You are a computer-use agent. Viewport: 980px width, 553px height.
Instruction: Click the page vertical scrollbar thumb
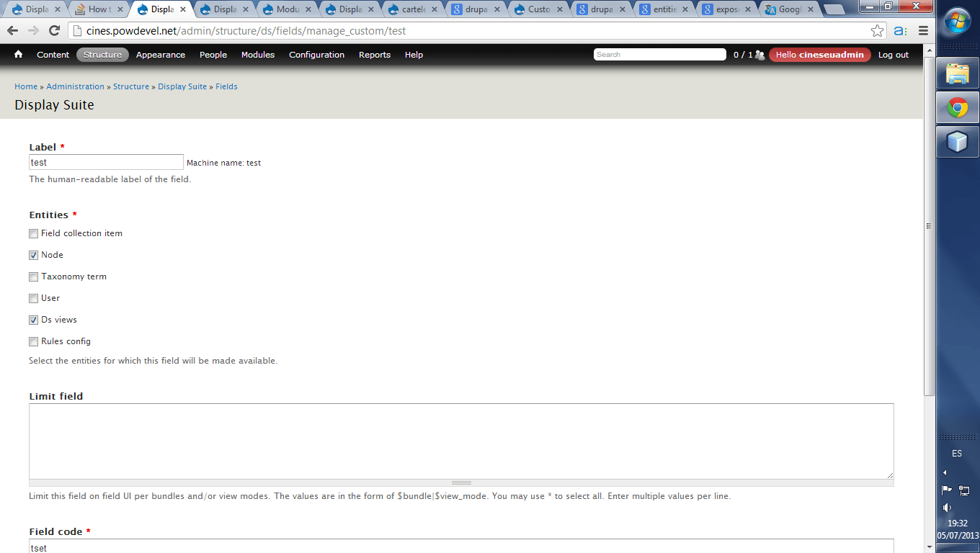coord(929,226)
